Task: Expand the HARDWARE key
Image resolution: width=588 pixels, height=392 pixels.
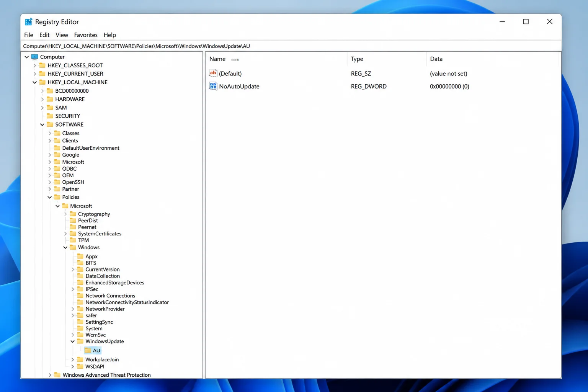Action: (42, 99)
